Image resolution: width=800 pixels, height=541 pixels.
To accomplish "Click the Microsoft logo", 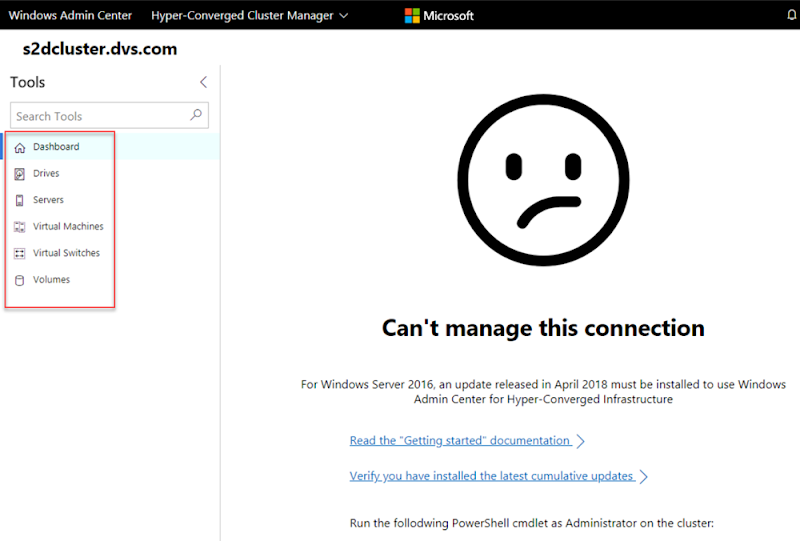I will (439, 15).
